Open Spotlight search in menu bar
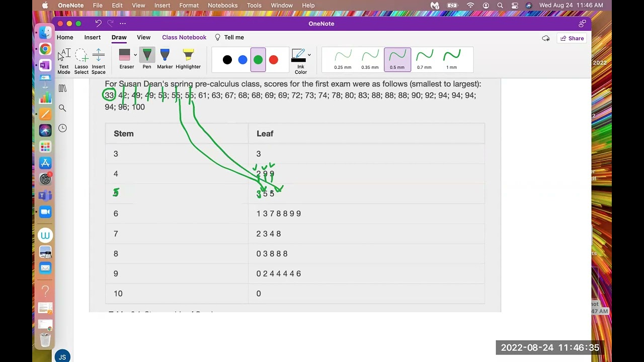Image resolution: width=644 pixels, height=362 pixels. 500,5
